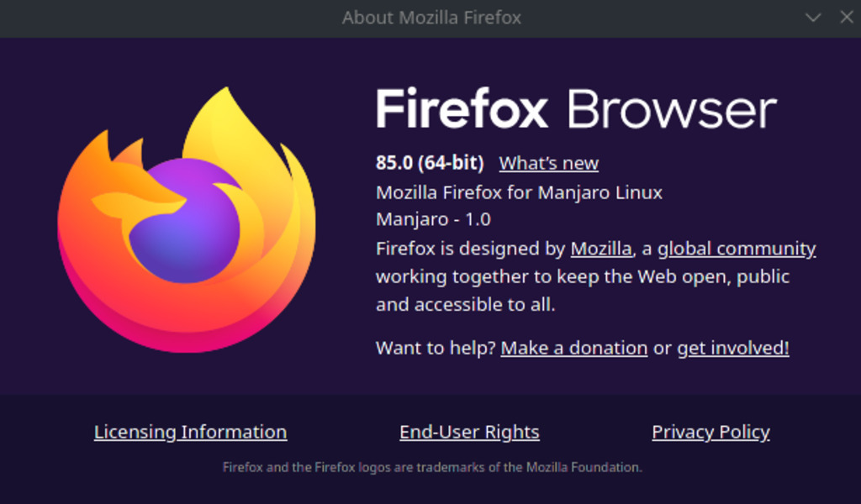Click the 'Want to help?' text
Viewport: 861px width, 504px height.
pyautogui.click(x=436, y=348)
